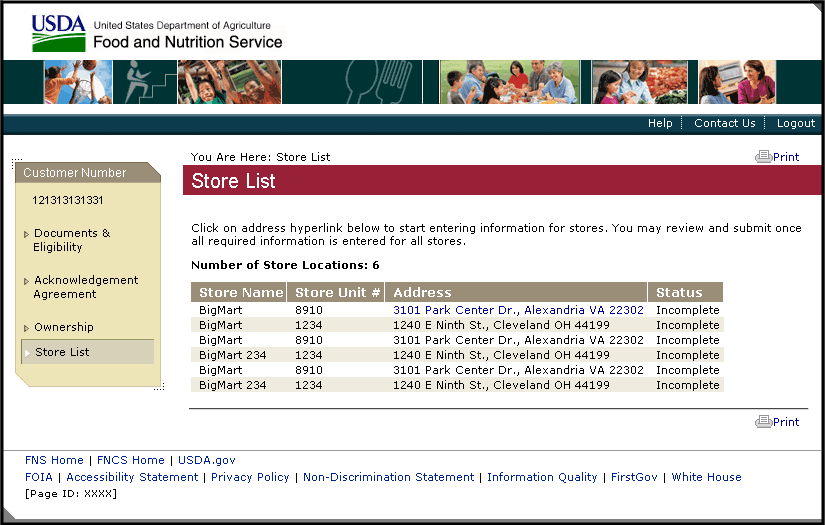
Task: Select Store List in sidebar
Action: (x=62, y=352)
